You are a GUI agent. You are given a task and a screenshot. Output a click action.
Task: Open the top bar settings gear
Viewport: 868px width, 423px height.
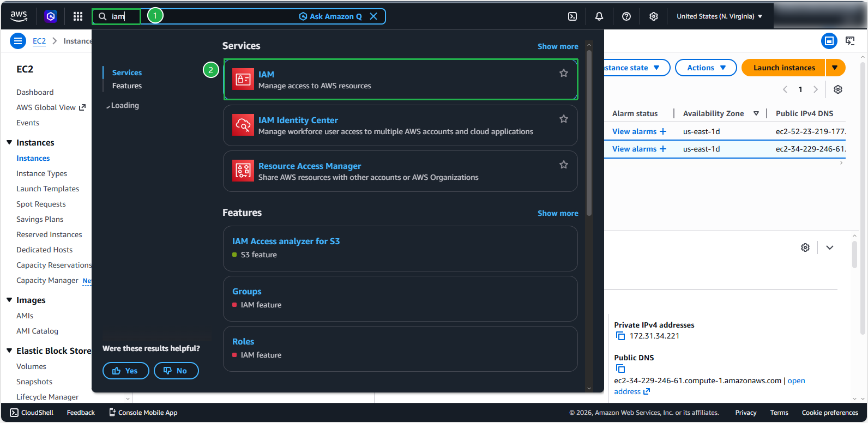[654, 16]
